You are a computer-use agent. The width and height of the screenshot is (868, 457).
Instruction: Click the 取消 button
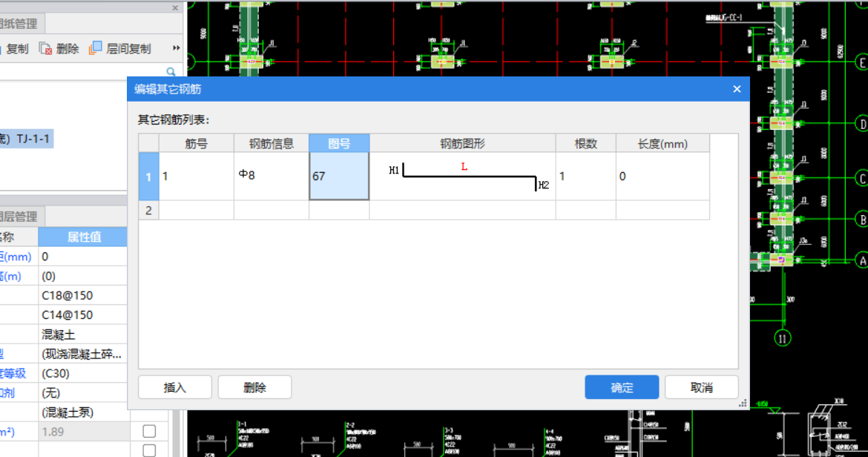pyautogui.click(x=701, y=387)
